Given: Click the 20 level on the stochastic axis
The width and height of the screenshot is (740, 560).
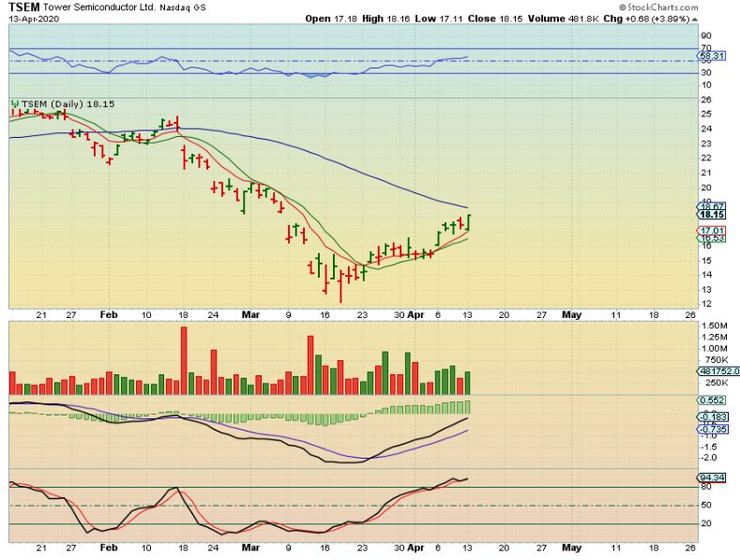Looking at the screenshot, I should (706, 523).
